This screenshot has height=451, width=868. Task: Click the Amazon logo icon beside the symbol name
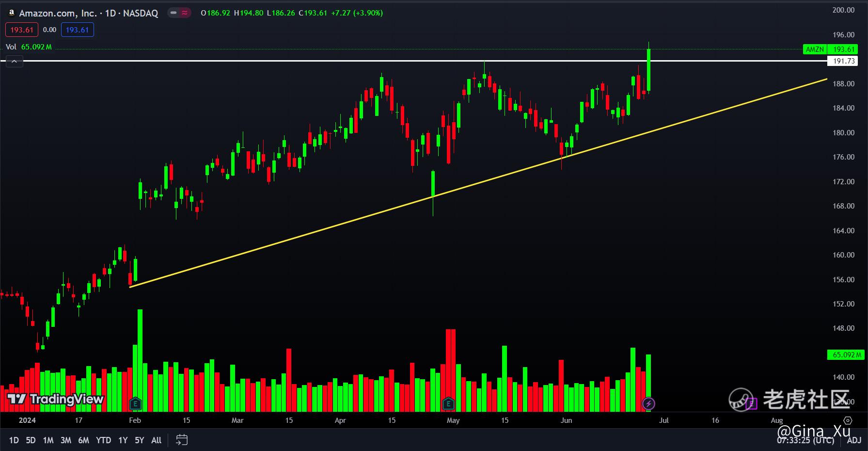(x=11, y=13)
